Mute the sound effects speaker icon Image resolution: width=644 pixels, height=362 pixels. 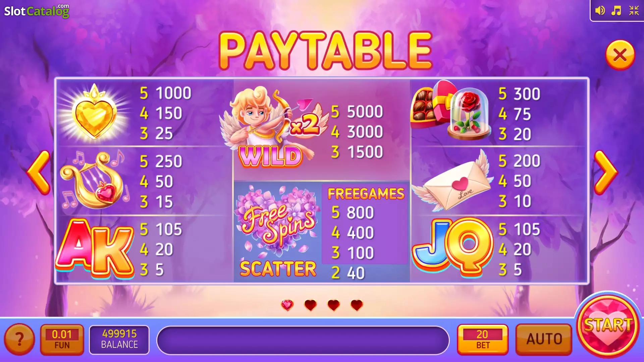(600, 11)
